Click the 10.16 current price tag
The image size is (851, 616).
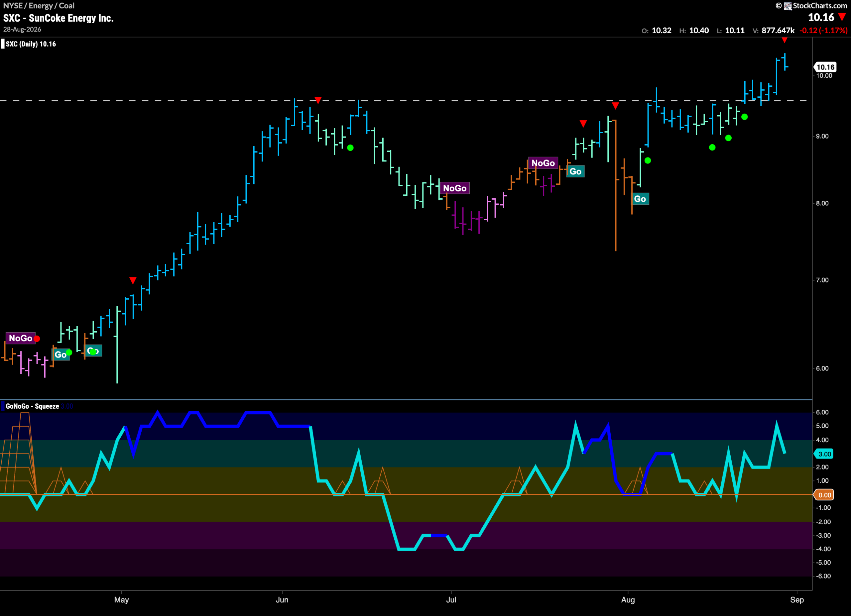pos(825,67)
